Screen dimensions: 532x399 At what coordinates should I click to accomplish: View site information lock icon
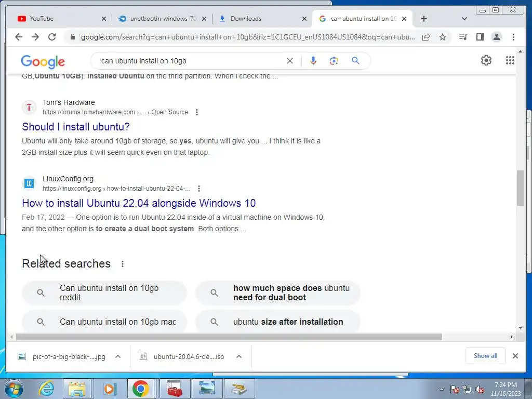tap(72, 37)
